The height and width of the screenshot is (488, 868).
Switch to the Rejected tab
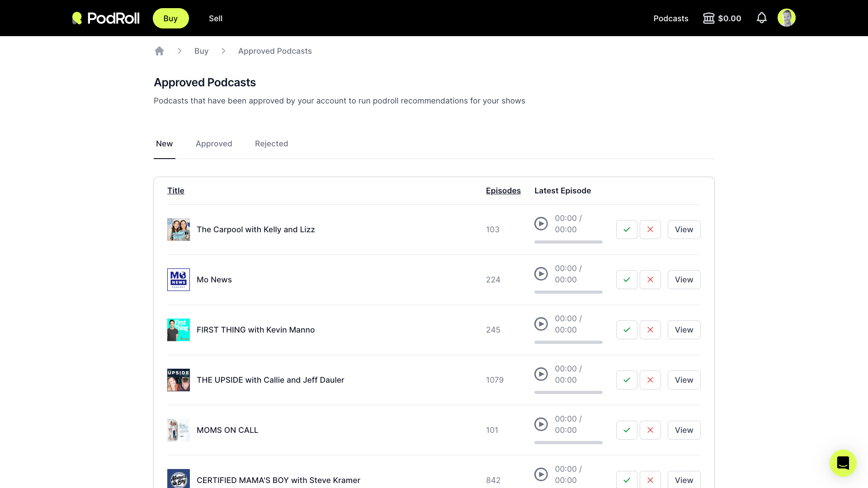coord(271,144)
